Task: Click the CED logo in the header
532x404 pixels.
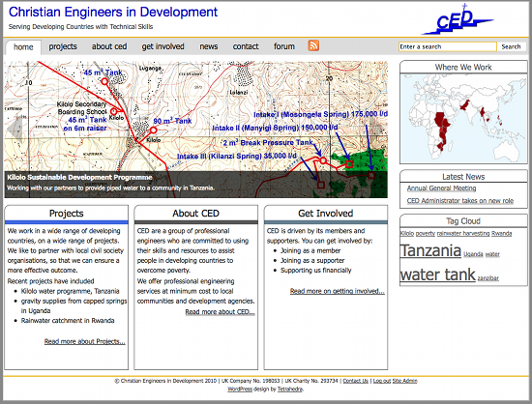Action: click(457, 20)
